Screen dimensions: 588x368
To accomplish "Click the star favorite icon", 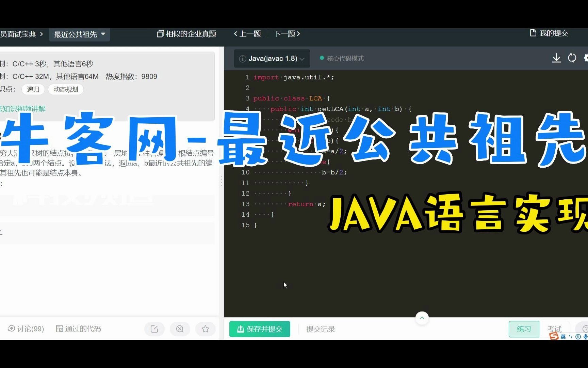I will 205,329.
